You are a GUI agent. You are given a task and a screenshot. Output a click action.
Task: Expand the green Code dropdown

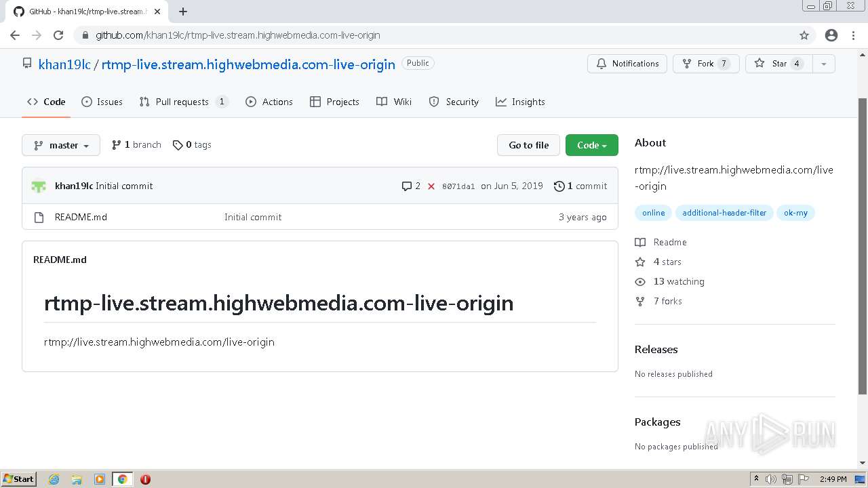(x=592, y=145)
